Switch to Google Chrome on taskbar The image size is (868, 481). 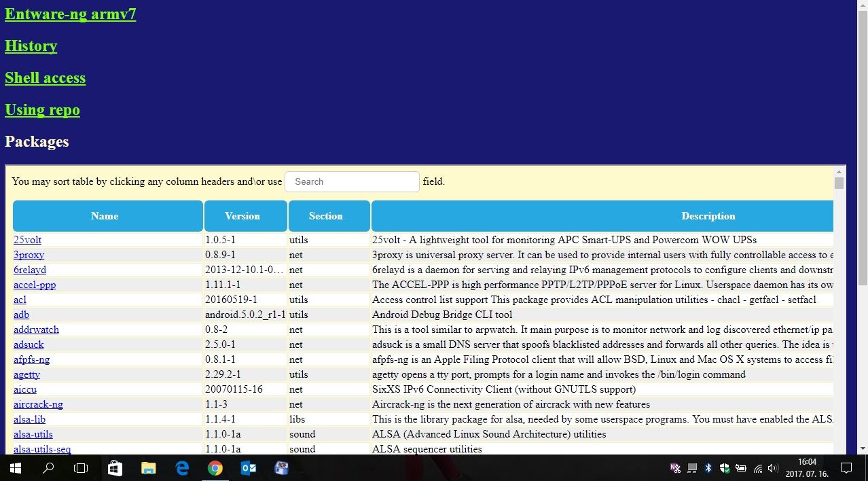coord(215,468)
